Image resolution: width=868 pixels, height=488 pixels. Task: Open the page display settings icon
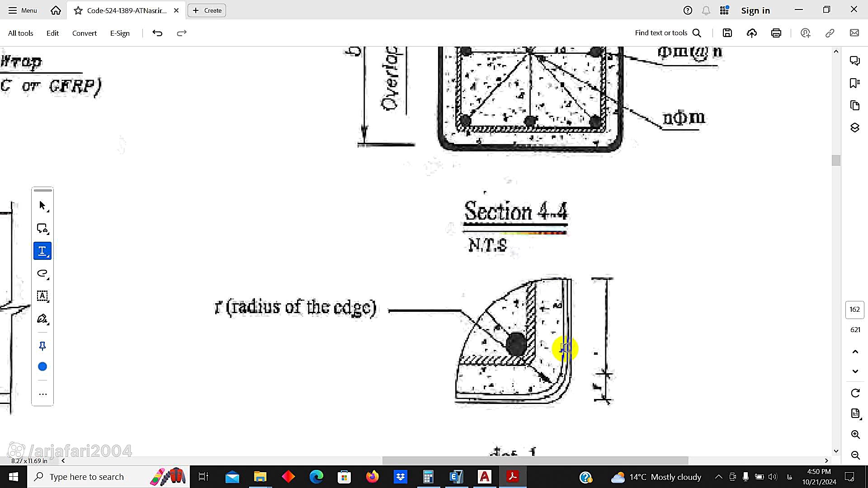tap(855, 413)
